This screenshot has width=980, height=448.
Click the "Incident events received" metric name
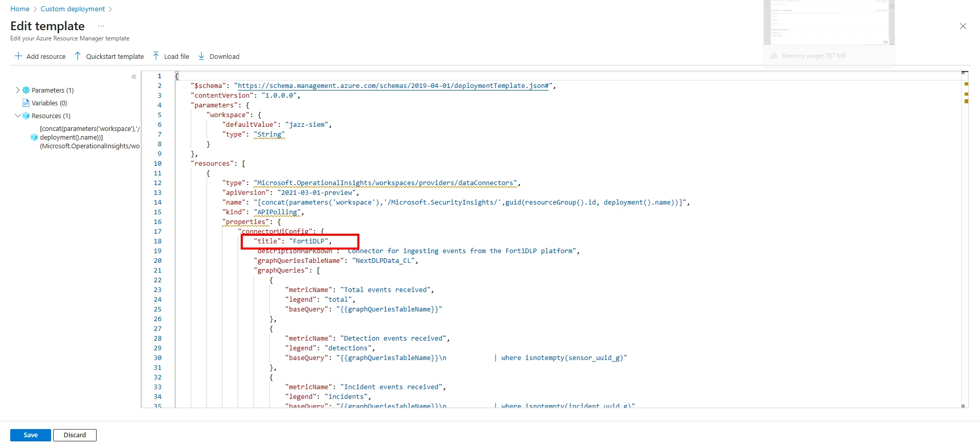click(391, 387)
